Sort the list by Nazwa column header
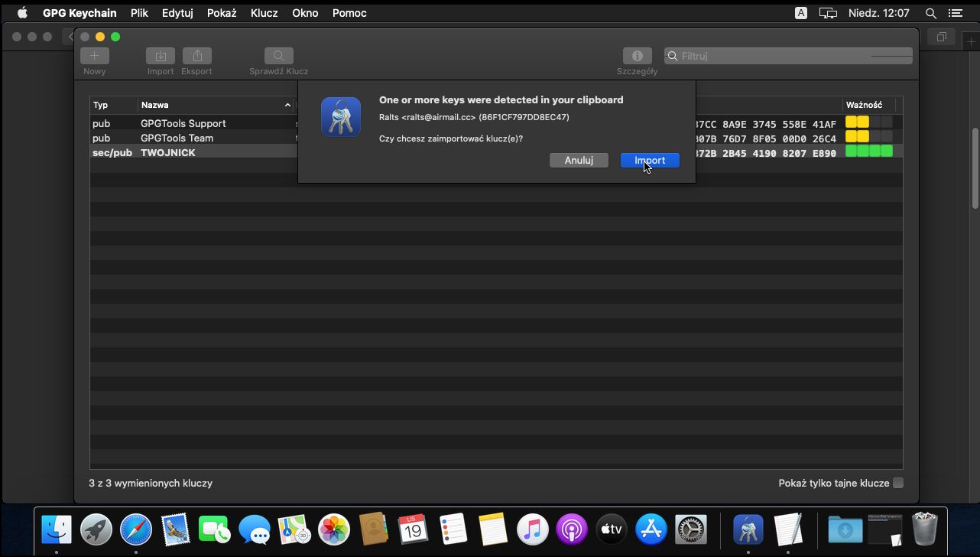The width and height of the screenshot is (980, 557). (214, 105)
